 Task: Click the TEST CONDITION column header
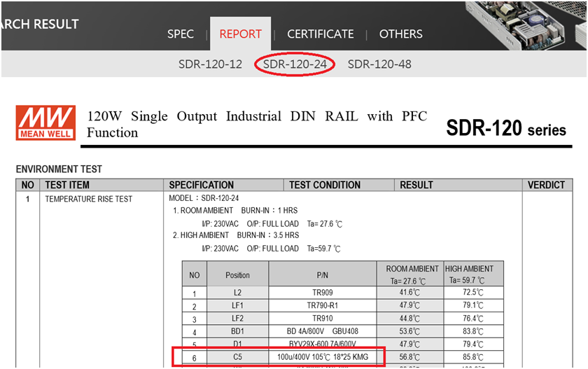[325, 185]
